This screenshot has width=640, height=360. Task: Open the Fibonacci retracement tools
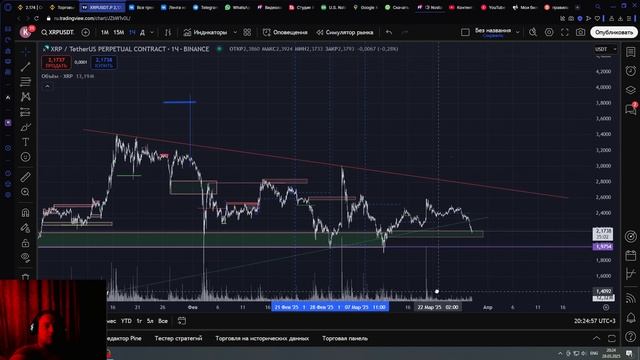click(25, 82)
